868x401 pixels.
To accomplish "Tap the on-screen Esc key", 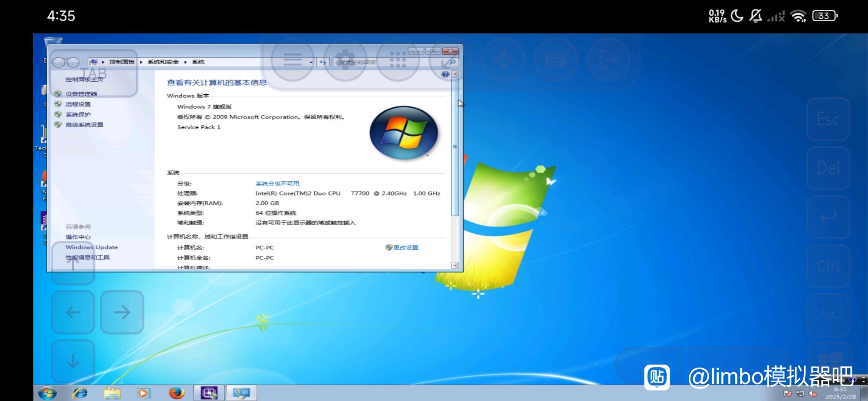I will [828, 119].
